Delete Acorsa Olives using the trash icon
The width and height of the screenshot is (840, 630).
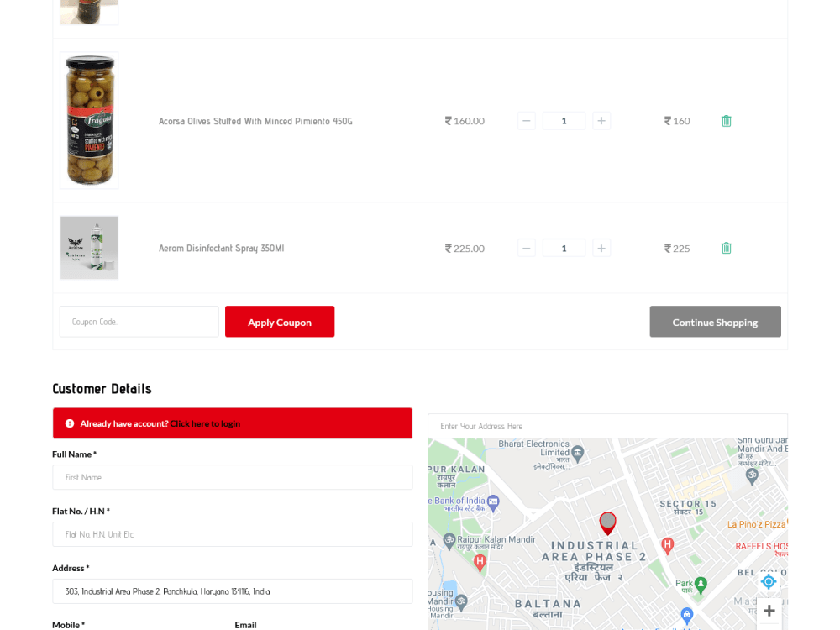(726, 120)
